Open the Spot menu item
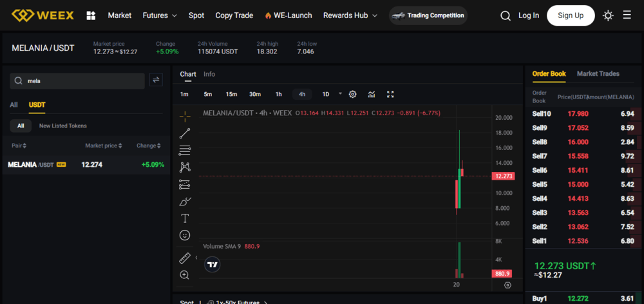 (x=196, y=15)
